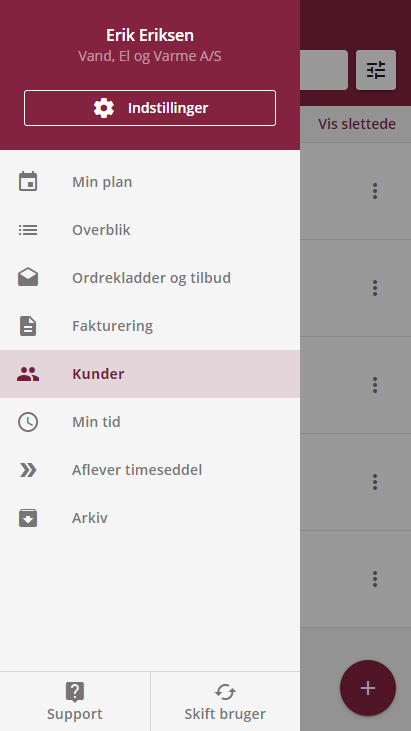Open the Indstillinger settings button
The height and width of the screenshot is (731, 411).
click(150, 108)
